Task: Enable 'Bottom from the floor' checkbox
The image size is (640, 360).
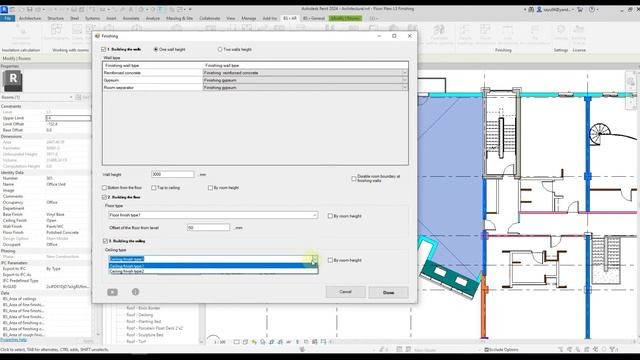Action: [104, 188]
